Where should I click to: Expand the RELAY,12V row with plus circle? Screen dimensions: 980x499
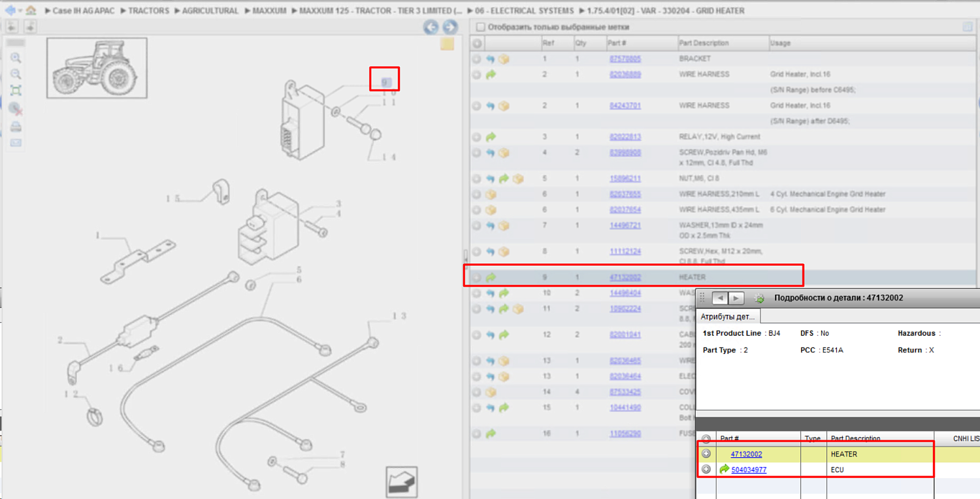pyautogui.click(x=477, y=137)
